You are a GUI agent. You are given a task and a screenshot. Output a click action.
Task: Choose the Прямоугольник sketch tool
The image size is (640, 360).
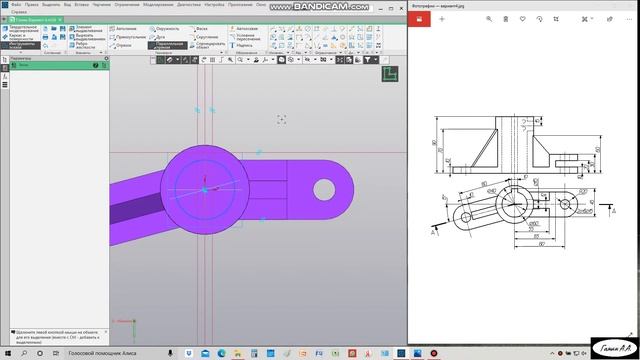click(128, 37)
